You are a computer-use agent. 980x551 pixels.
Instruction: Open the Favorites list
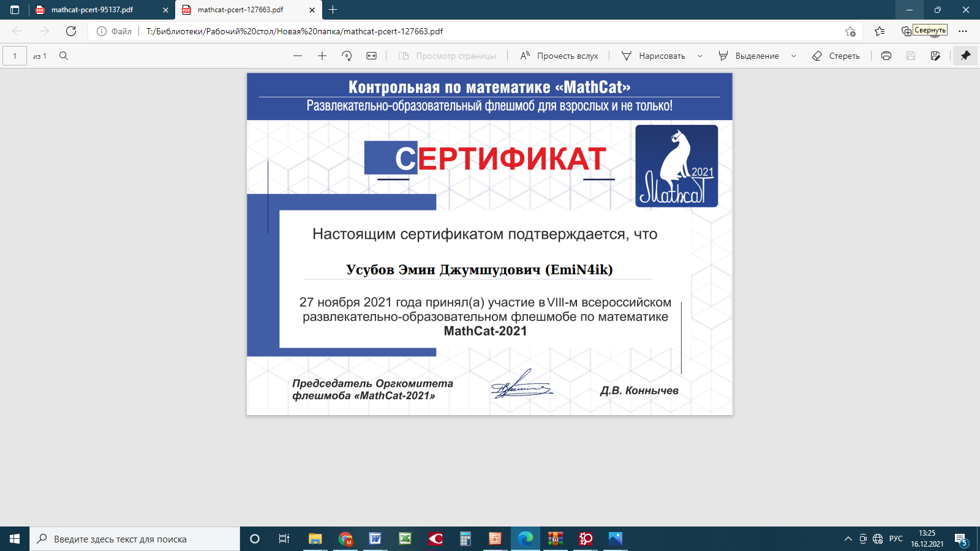click(x=880, y=31)
